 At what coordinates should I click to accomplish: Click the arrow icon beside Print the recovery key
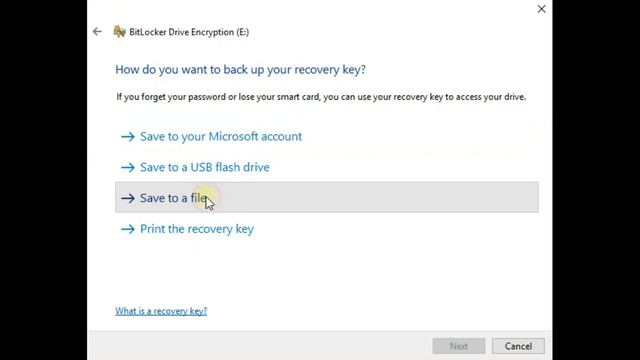tap(128, 229)
